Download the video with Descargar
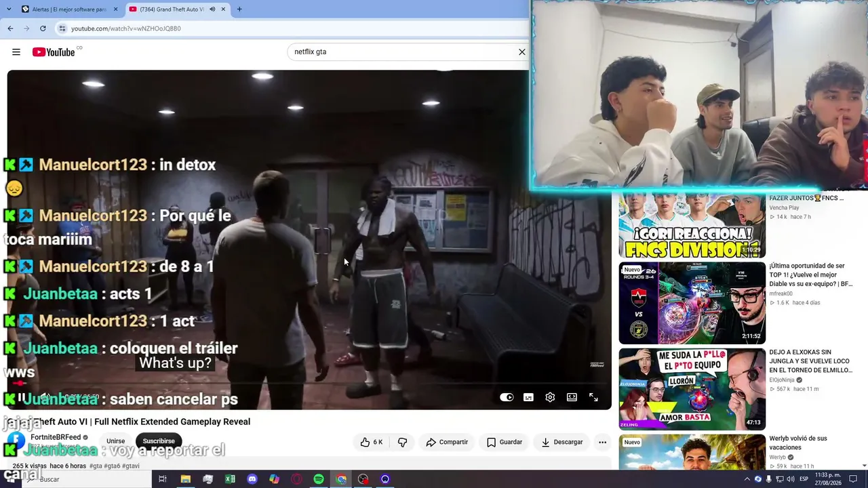The height and width of the screenshot is (488, 868). pos(562,442)
